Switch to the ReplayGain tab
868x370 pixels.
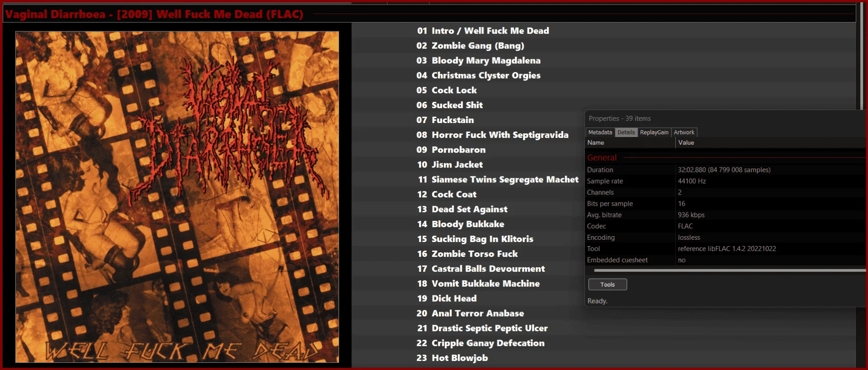[654, 133]
